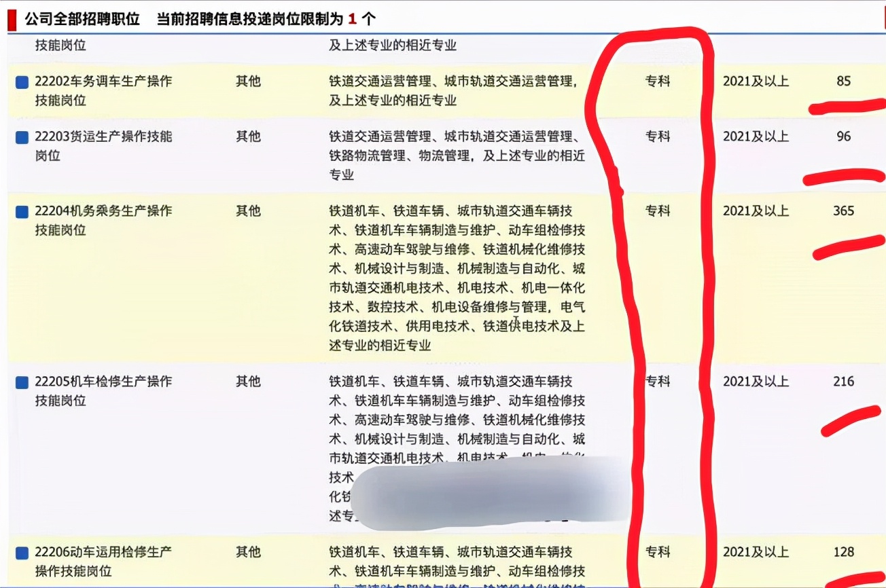Click the 22204 row's major requirements paragraph
886x588 pixels.
click(x=457, y=278)
